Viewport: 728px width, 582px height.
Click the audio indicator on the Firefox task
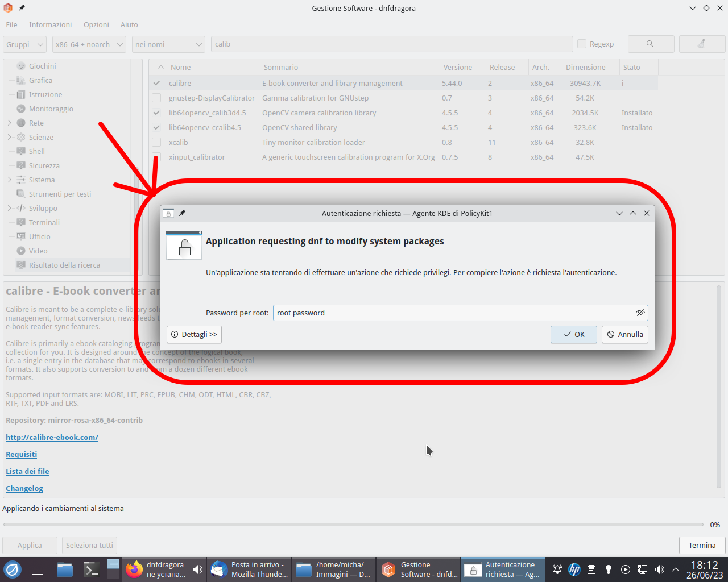pos(198,569)
